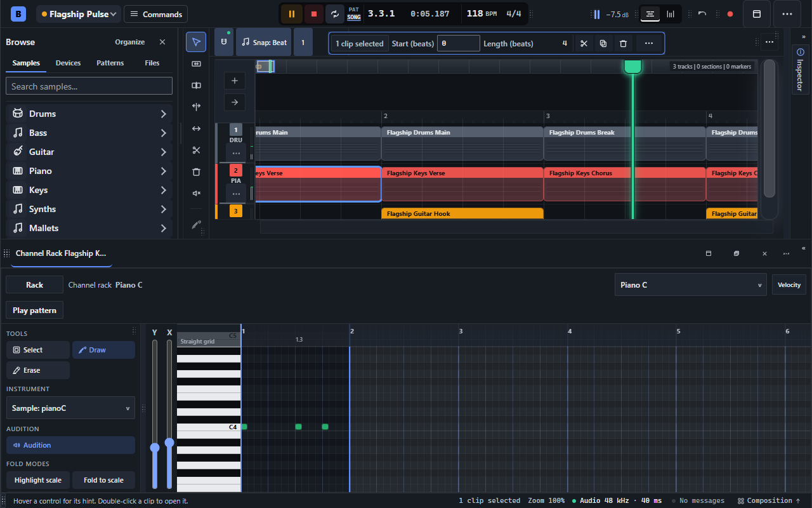
Task: Select the horizontal stretch arrows tool
Action: (196, 129)
